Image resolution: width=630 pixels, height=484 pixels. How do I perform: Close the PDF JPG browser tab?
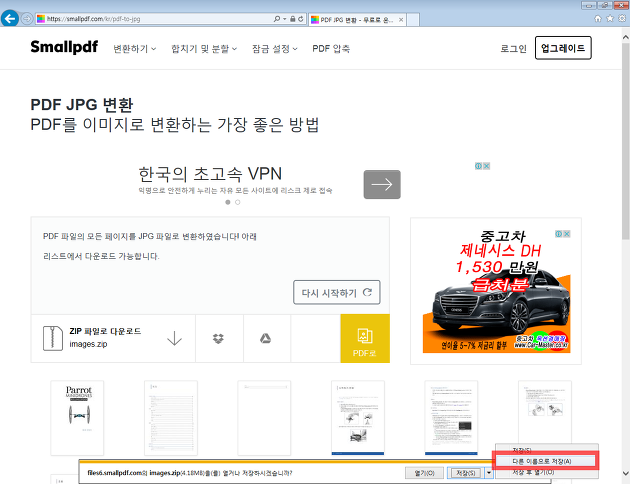tap(401, 19)
